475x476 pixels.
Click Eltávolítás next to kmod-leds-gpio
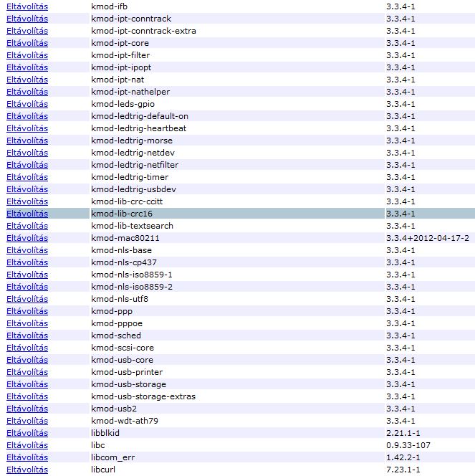27,104
